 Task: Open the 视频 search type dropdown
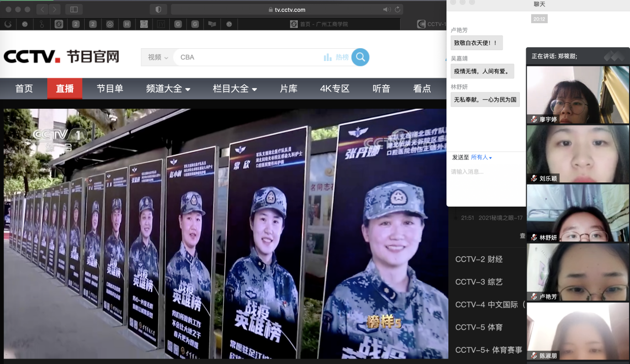click(158, 58)
